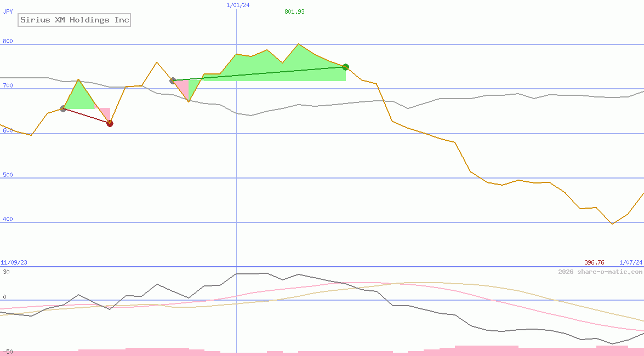
Task: Click the 1/07/24 end date label
Action: click(x=631, y=262)
